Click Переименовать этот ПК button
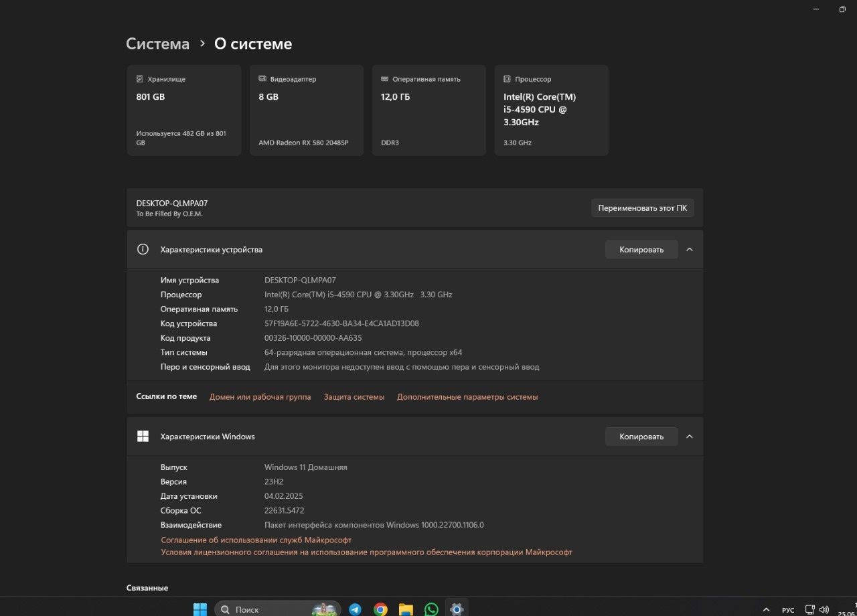This screenshot has height=616, width=857. [x=643, y=208]
